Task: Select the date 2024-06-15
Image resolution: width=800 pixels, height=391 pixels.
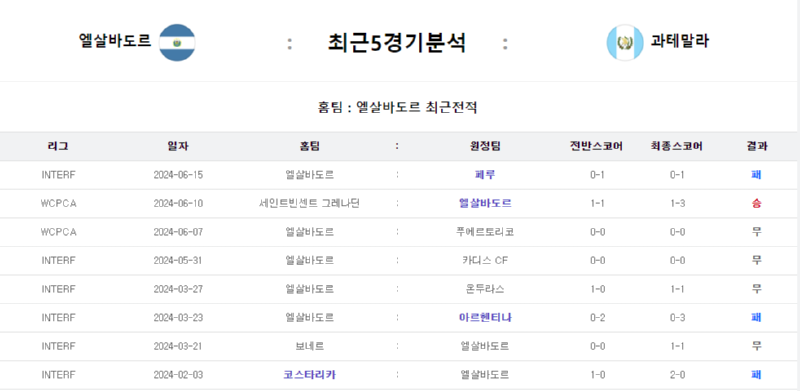Action: coord(178,175)
